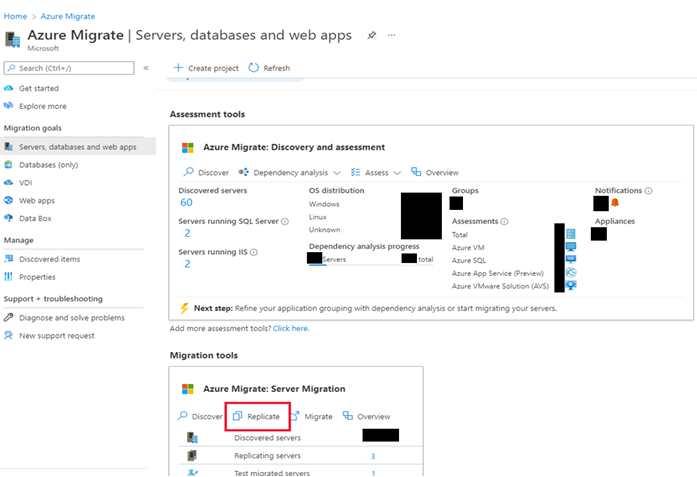This screenshot has width=697, height=477.
Task: Select Servers, databases and web apps
Action: pos(78,147)
